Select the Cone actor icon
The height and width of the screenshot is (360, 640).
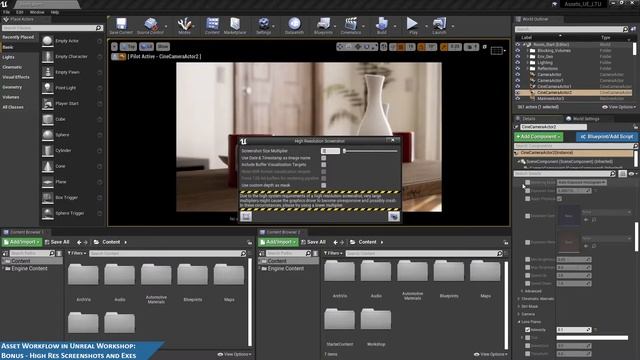click(48, 166)
